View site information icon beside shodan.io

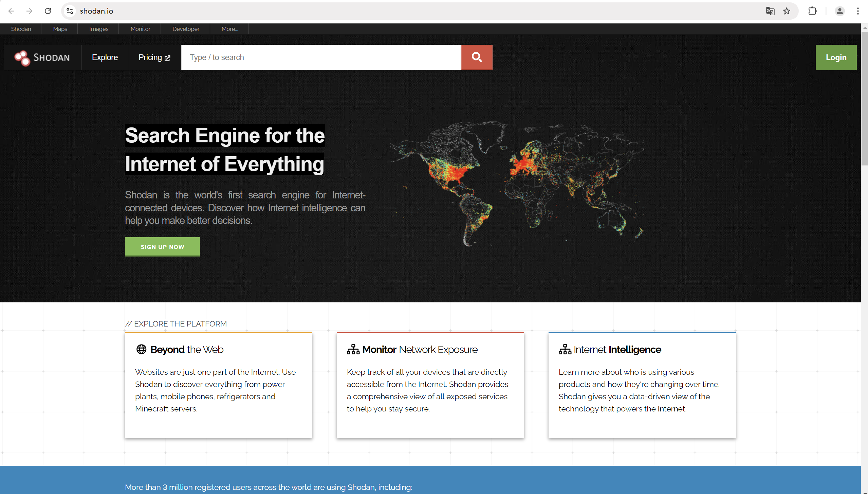click(x=70, y=11)
